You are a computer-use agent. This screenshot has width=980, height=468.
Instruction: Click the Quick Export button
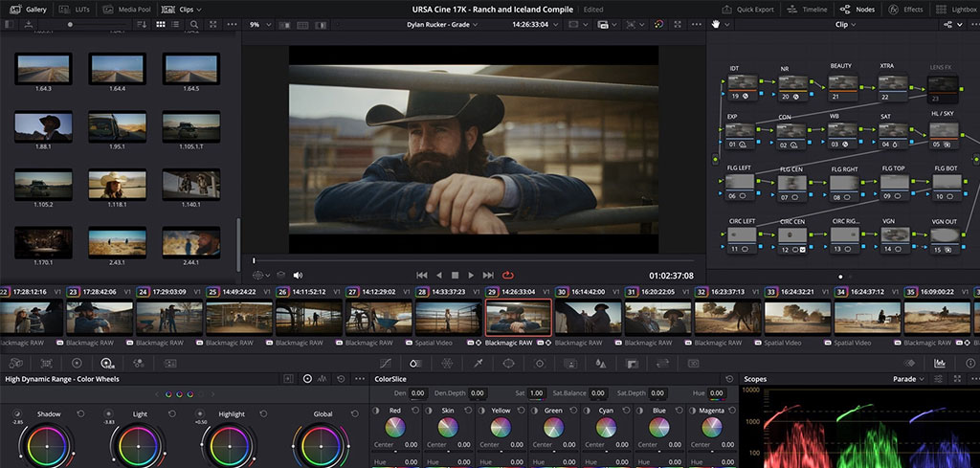(748, 10)
